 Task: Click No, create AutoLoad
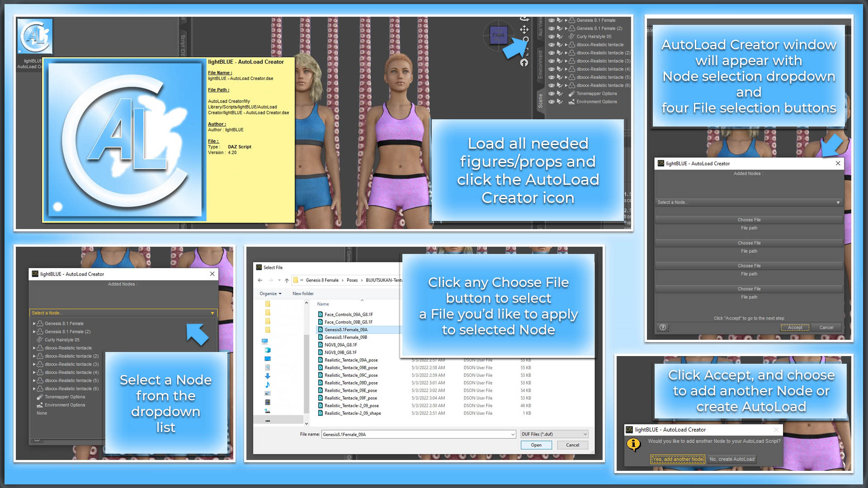tap(732, 459)
